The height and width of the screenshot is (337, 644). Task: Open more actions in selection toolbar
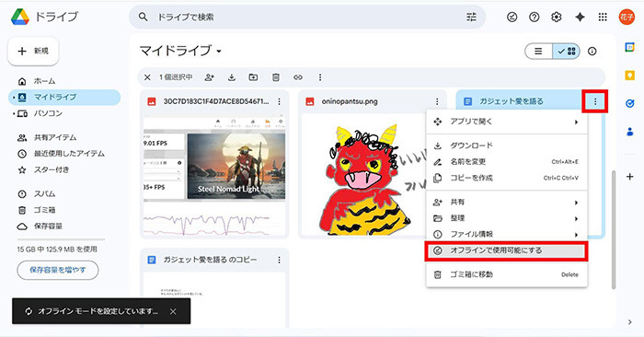(x=320, y=77)
